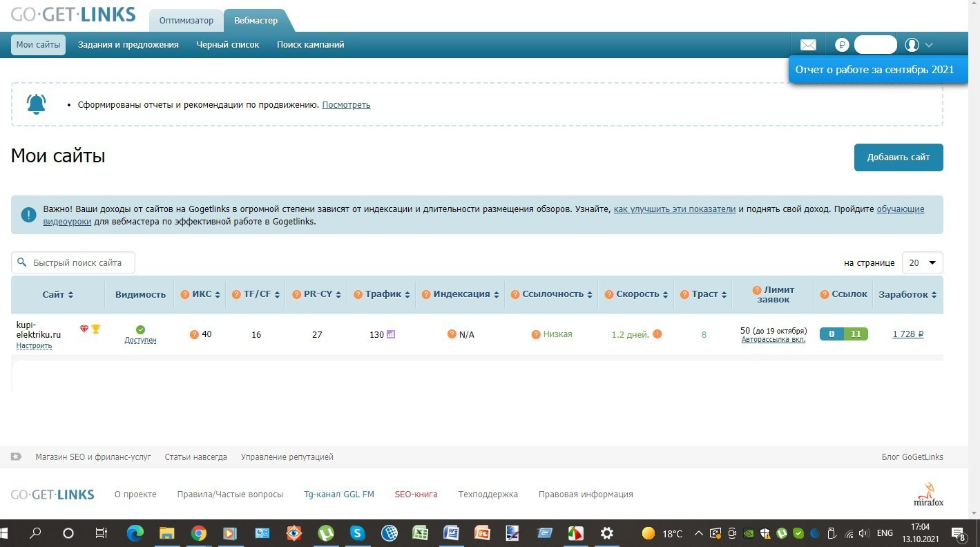Sort the table by Сайт column
This screenshot has width=980, height=547.
coord(70,295)
